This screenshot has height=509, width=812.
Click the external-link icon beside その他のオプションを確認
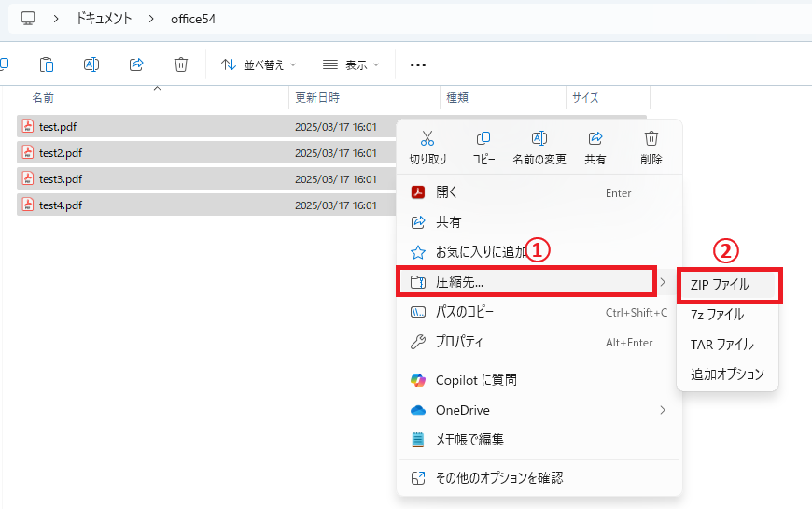(x=418, y=477)
